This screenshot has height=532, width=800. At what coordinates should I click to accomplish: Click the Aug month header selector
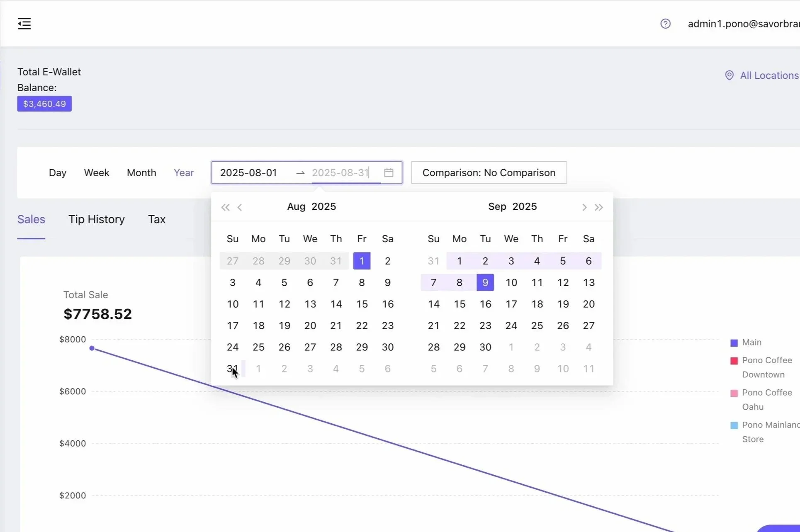[x=296, y=206]
